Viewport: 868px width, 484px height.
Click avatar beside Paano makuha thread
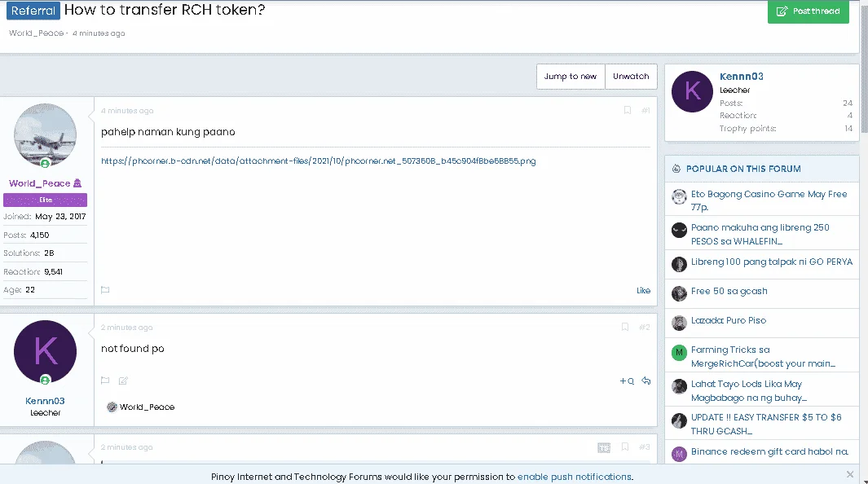679,230
